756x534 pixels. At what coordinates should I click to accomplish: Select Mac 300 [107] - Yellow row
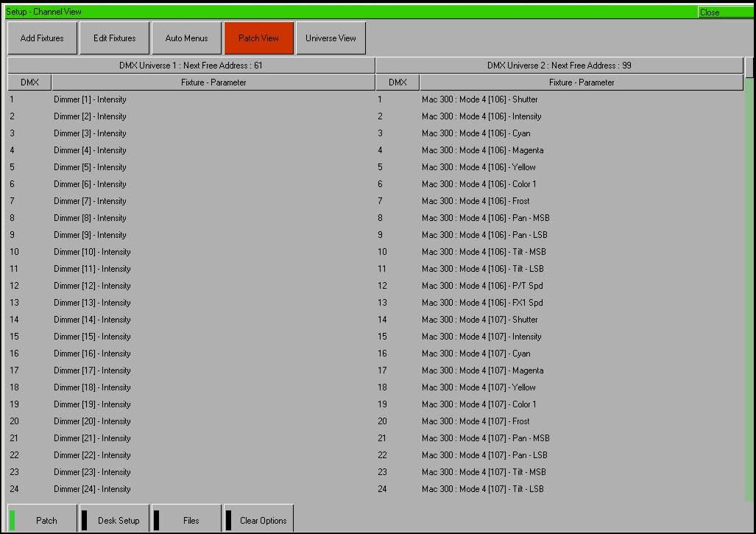click(x=559, y=387)
